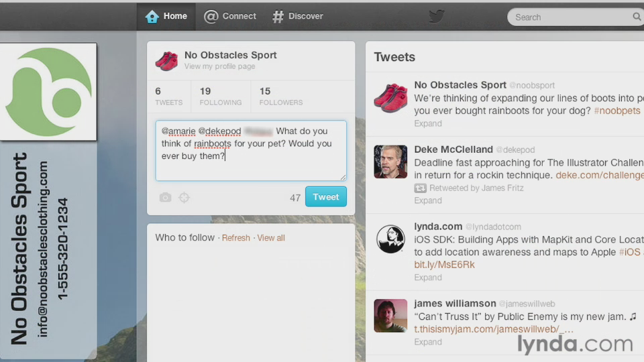Click the Search input field

coord(570,17)
